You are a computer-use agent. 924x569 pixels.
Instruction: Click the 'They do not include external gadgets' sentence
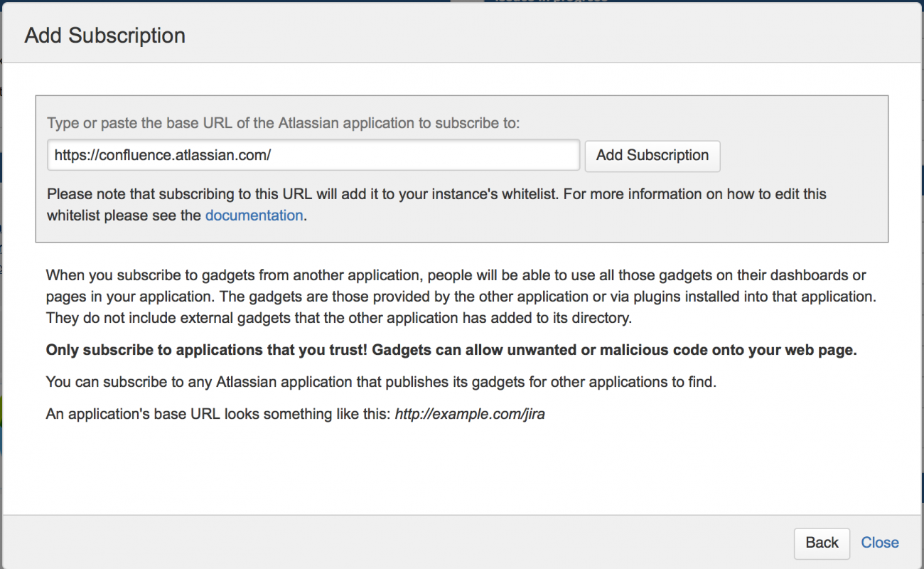(x=338, y=318)
